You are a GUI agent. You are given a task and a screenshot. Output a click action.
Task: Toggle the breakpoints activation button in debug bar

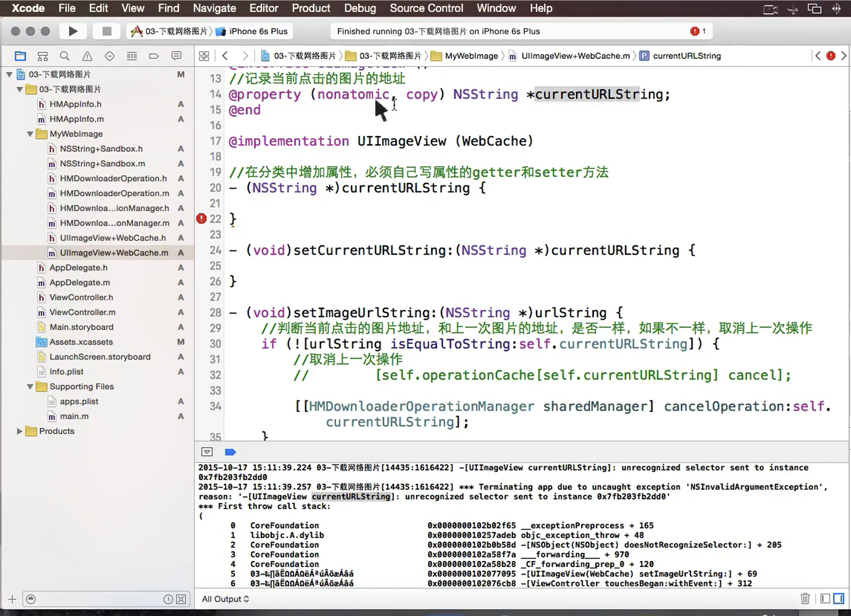tap(230, 452)
